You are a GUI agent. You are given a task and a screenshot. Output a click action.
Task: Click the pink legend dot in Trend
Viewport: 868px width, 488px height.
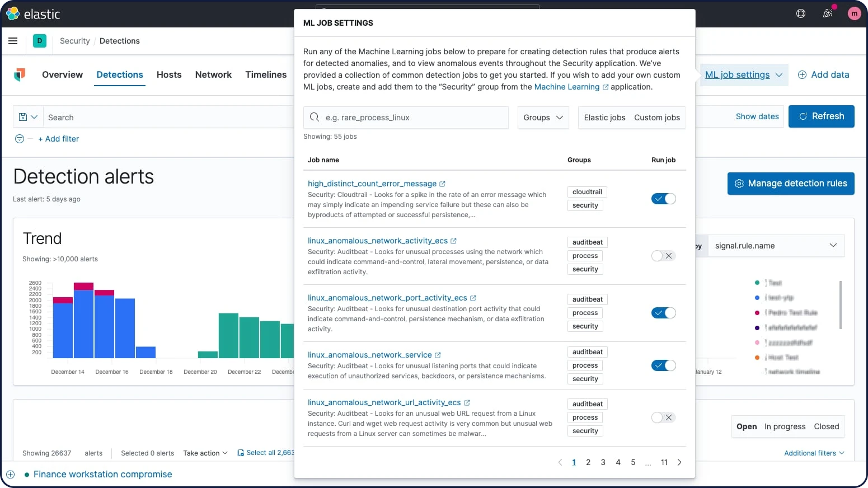click(757, 342)
